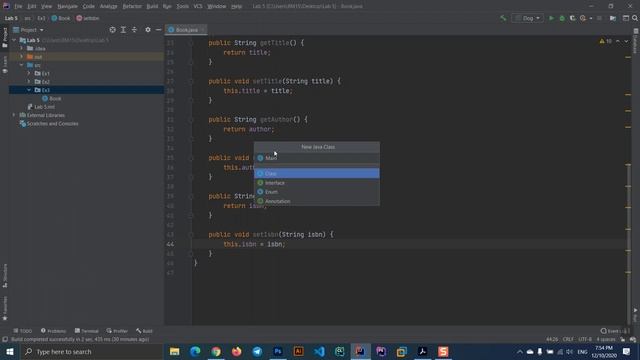Select Interface in New Java Class popup
This screenshot has width=640, height=360.
coord(317,183)
